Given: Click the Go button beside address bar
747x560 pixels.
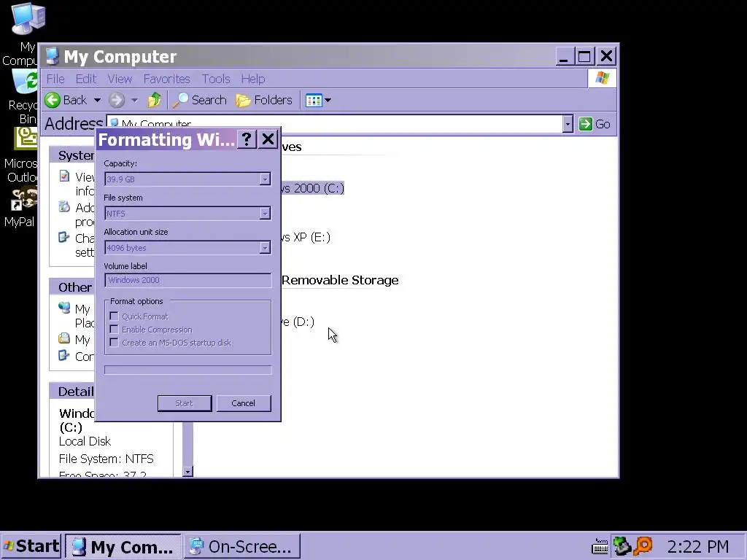Looking at the screenshot, I should [595, 124].
